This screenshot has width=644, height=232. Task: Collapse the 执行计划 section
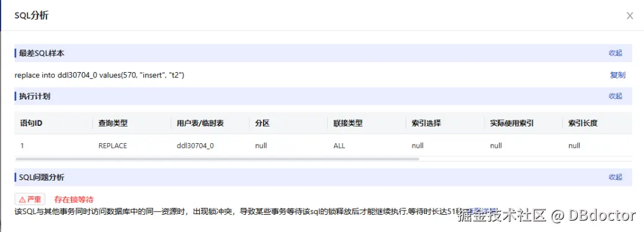click(615, 96)
